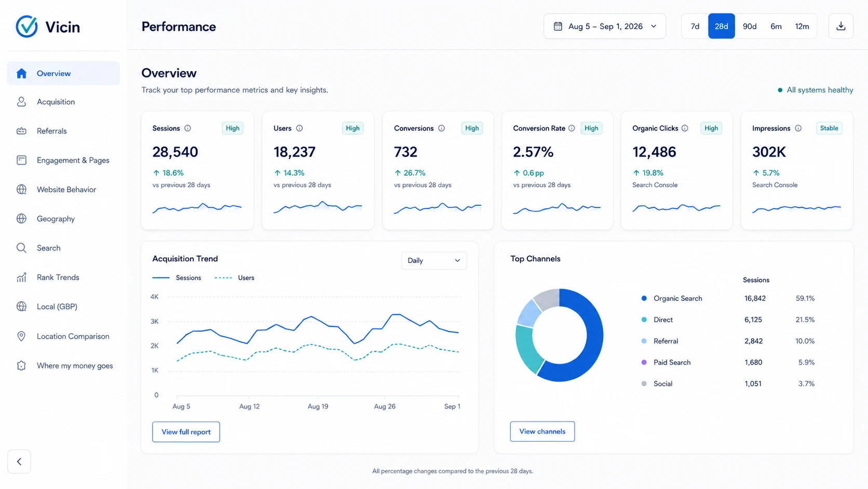The image size is (868, 489).
Task: Click the Impressions Stable badge
Action: click(829, 128)
